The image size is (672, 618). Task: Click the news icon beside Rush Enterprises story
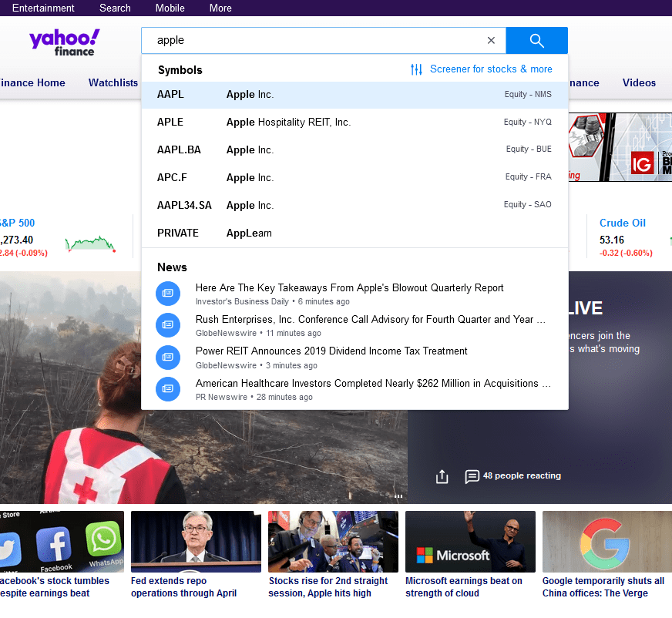point(168,325)
